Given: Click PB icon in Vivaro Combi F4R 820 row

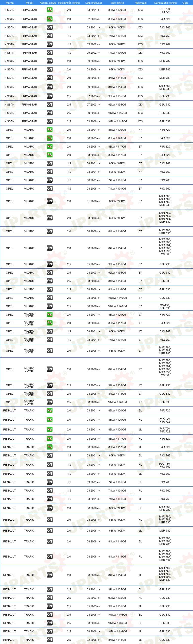Looking at the screenshot, I should [49, 323].
